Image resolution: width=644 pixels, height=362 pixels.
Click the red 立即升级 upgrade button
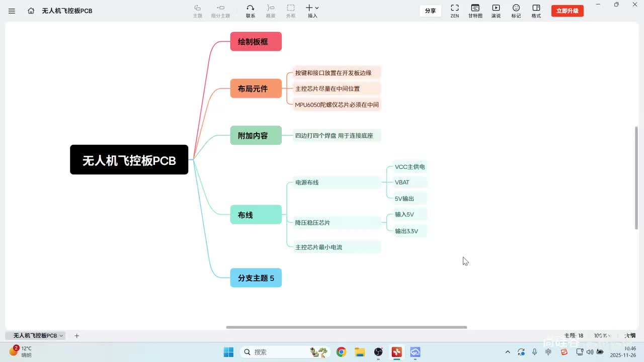568,11
